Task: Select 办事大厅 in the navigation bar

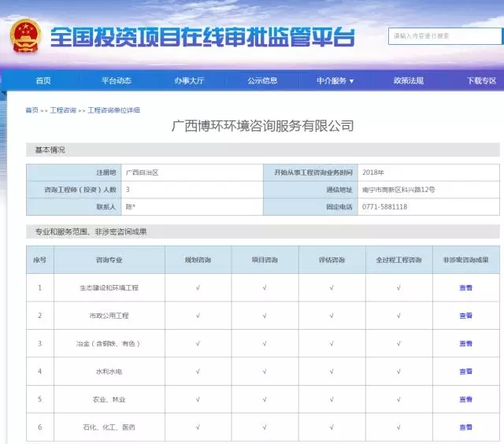Action: tap(189, 81)
